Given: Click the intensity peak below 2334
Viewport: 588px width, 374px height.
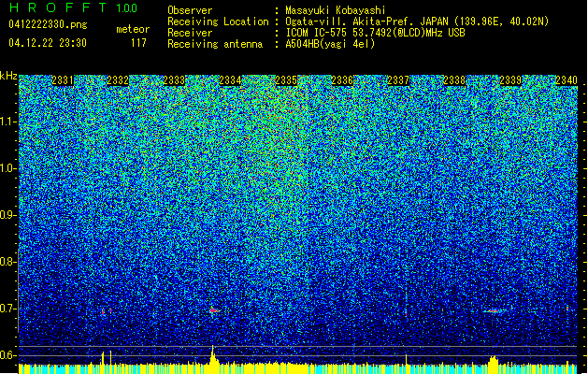Looking at the screenshot, I should point(212,355).
